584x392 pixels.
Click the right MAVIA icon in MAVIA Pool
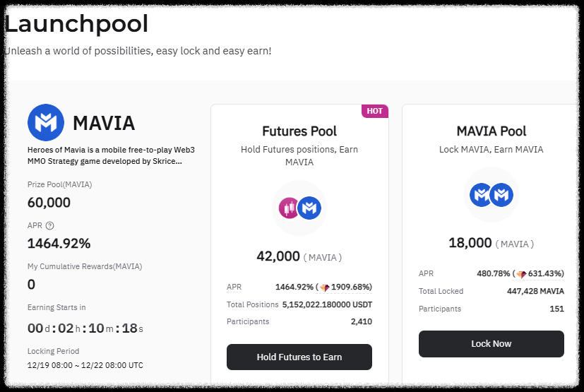click(x=501, y=194)
